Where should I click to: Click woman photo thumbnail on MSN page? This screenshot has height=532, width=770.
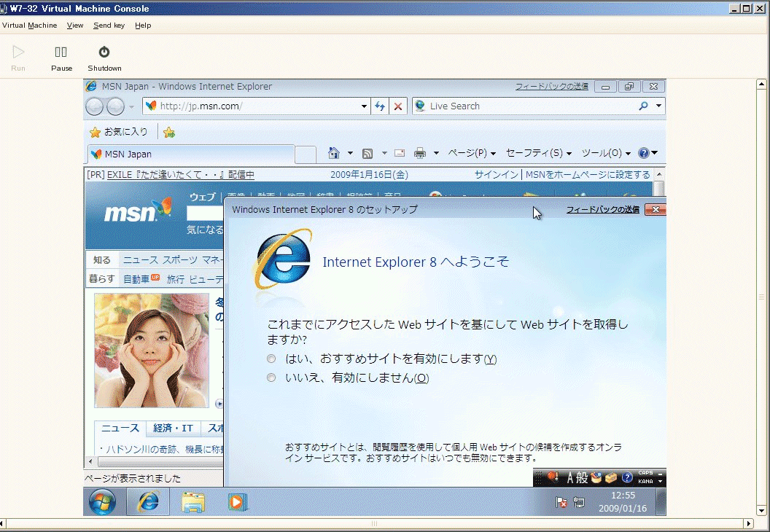[x=152, y=351]
